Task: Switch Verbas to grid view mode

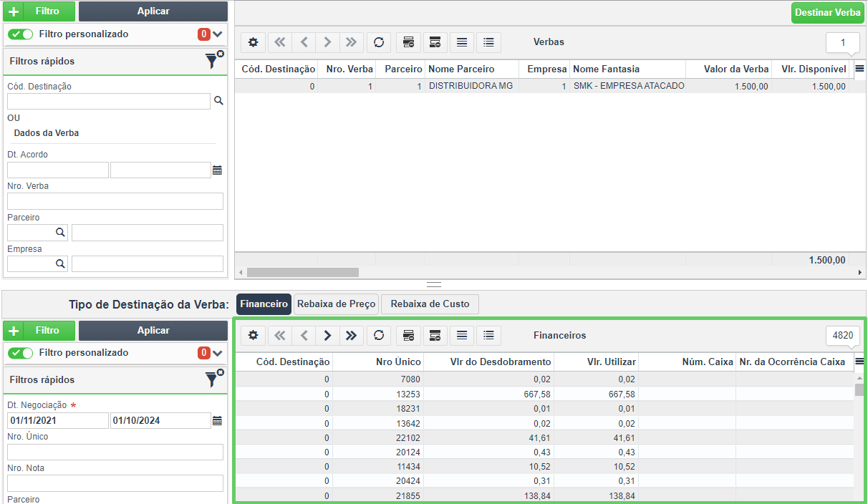Action: pos(462,42)
